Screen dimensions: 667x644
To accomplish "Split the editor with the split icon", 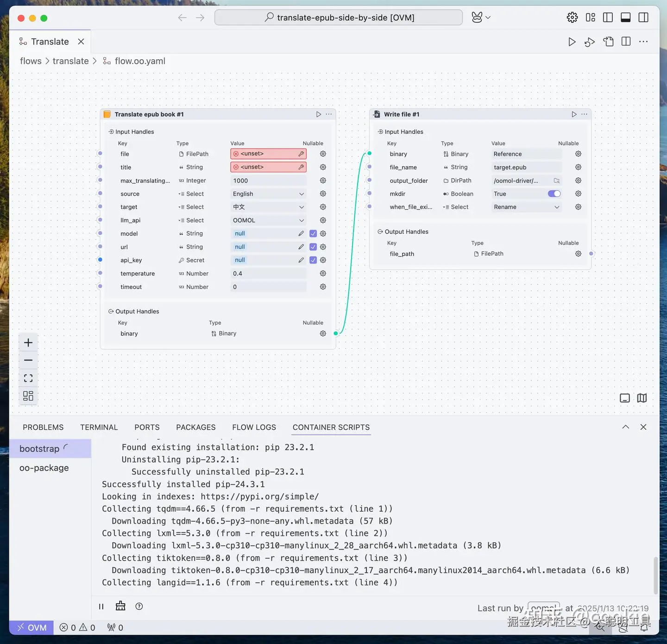I will click(626, 42).
